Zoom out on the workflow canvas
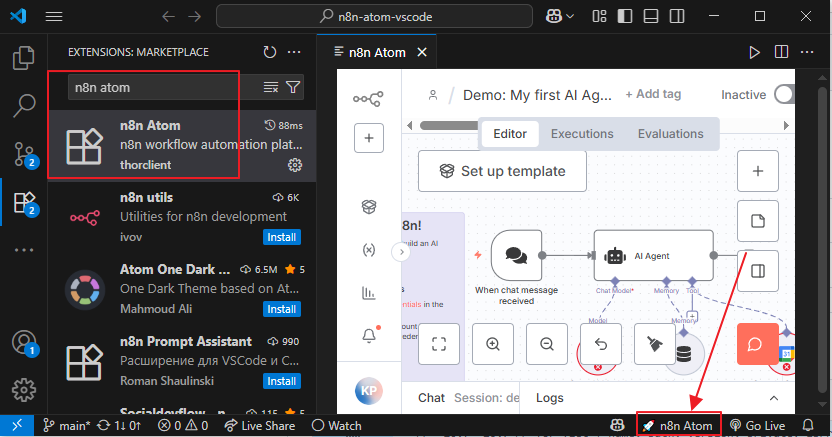The width and height of the screenshot is (832, 437). click(x=547, y=344)
